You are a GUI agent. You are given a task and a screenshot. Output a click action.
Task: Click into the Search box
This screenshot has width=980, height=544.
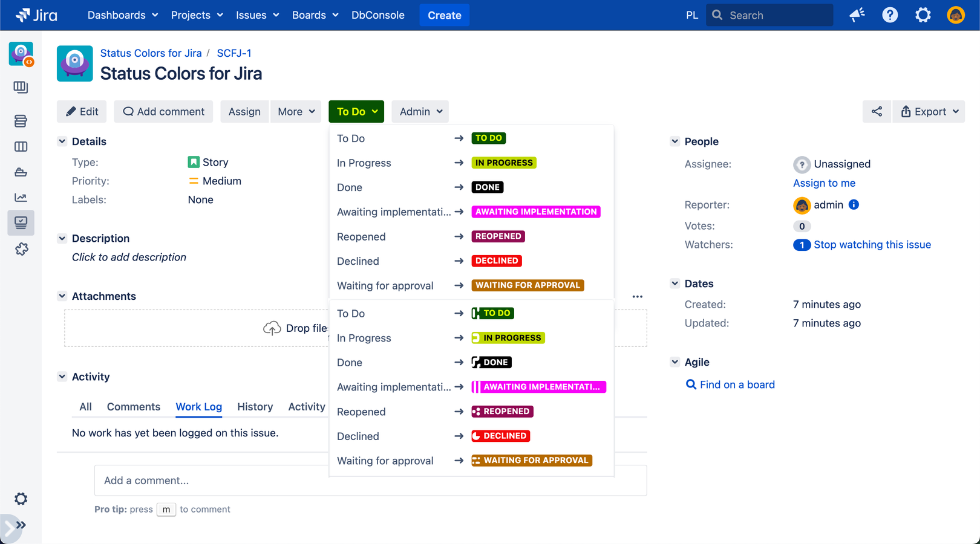pos(769,15)
